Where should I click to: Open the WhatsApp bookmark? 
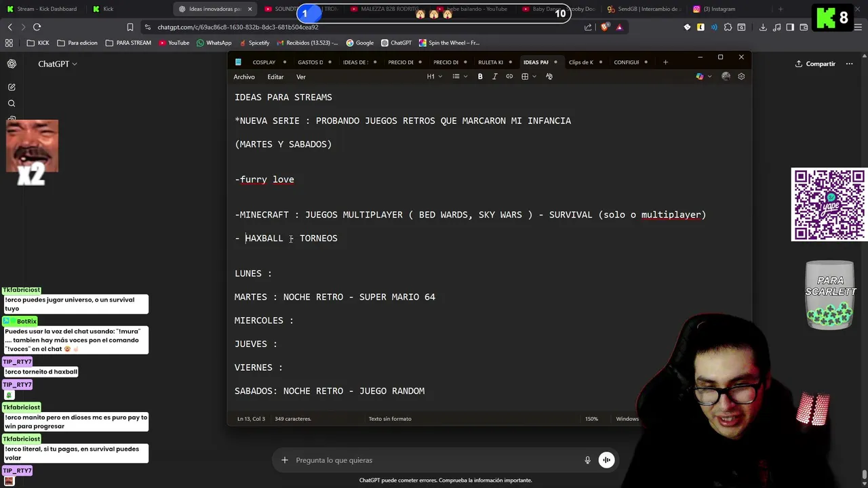pos(214,43)
